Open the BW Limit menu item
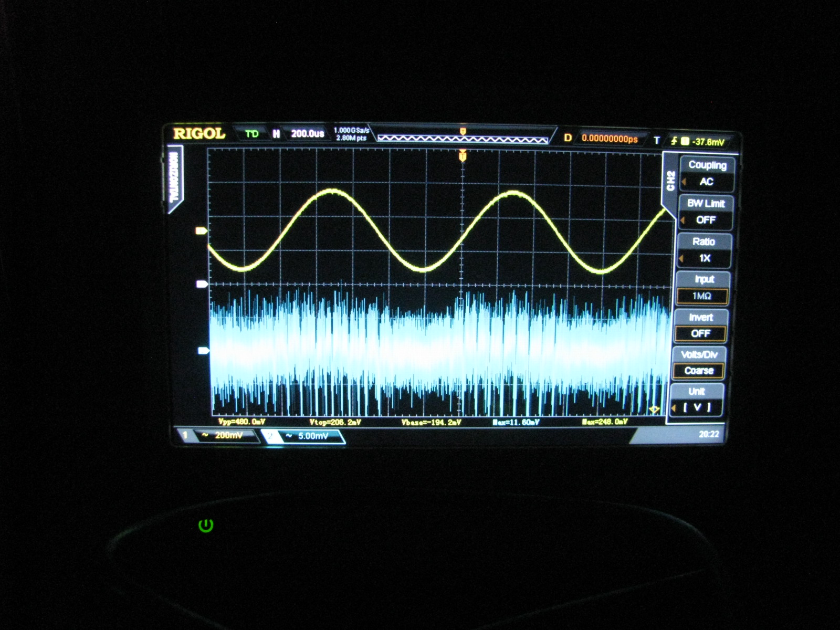The image size is (840, 630). tap(706, 212)
